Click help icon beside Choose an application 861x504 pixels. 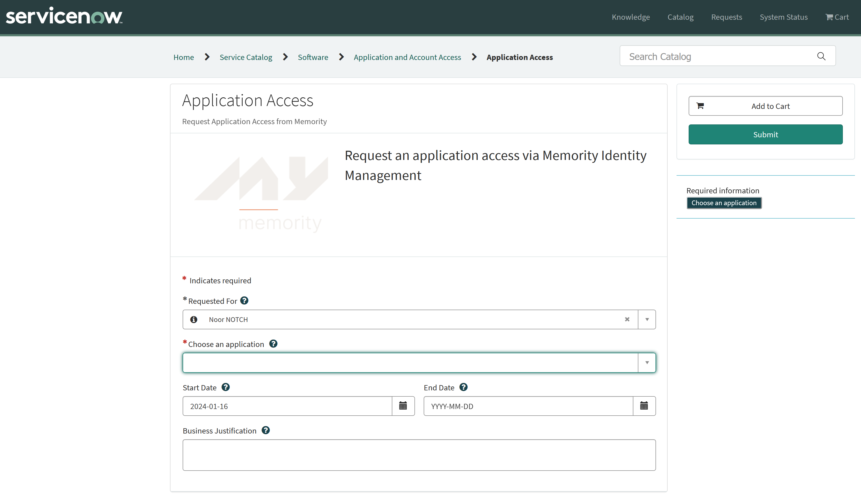click(273, 344)
